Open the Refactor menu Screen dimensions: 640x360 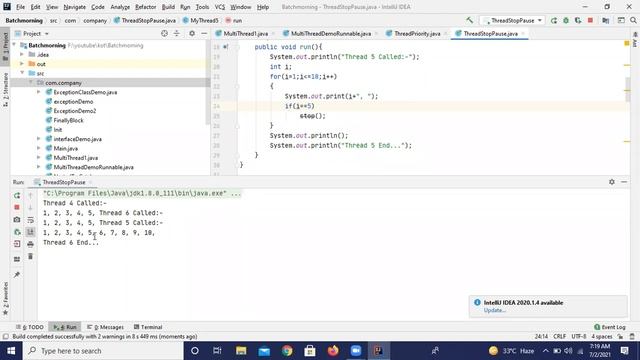click(x=145, y=7)
